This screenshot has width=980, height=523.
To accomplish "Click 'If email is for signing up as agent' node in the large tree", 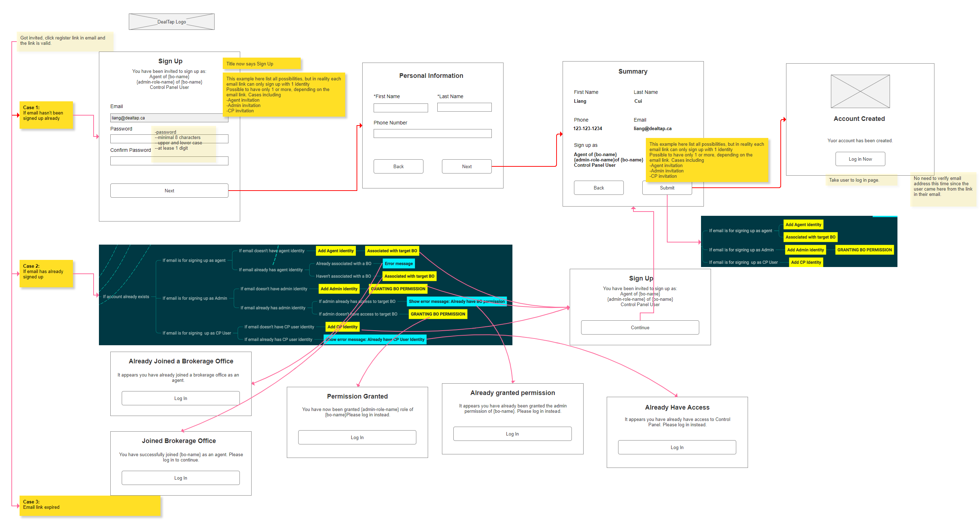I will [x=194, y=260].
